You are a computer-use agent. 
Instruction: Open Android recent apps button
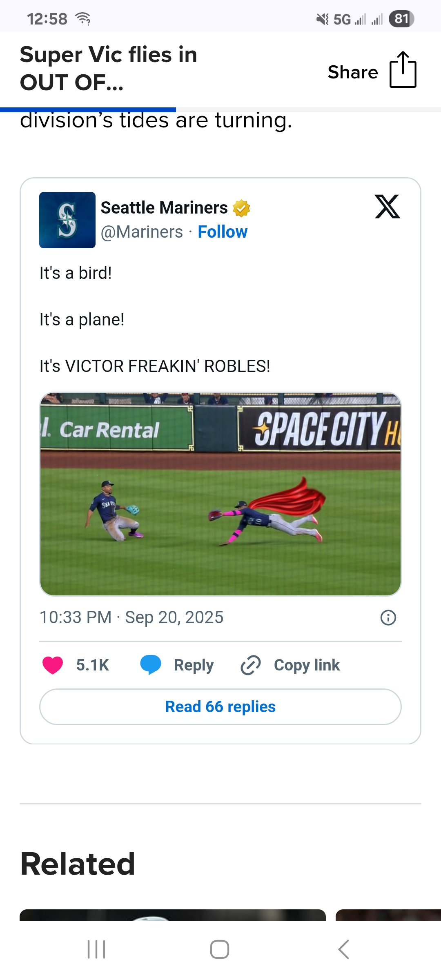click(97, 949)
